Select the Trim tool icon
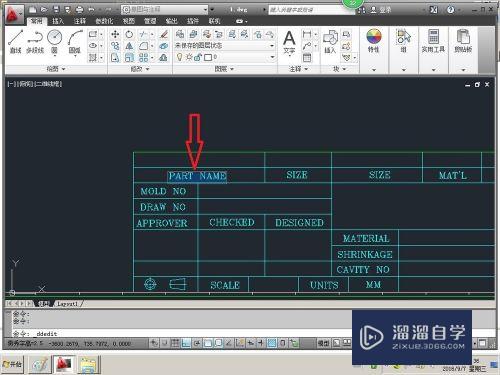 [x=143, y=34]
